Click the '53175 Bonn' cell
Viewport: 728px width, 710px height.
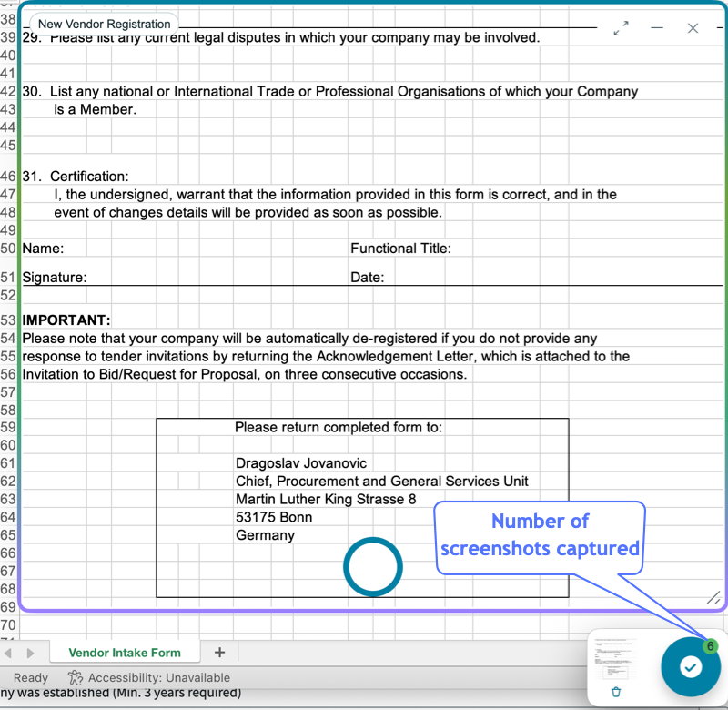tap(274, 517)
